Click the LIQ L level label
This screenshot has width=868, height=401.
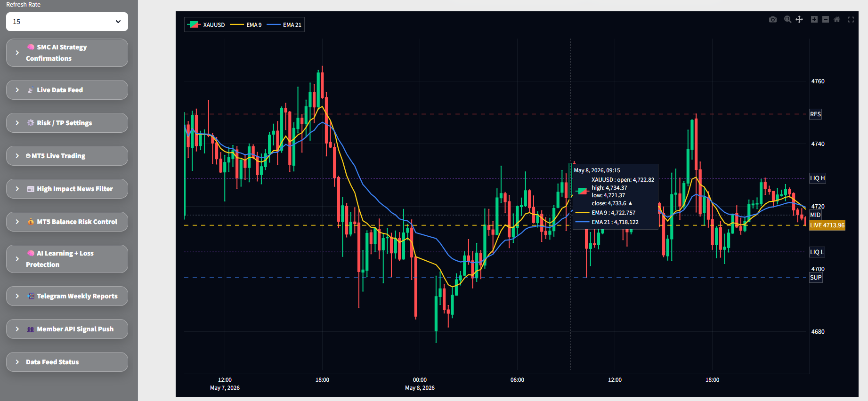[817, 252]
